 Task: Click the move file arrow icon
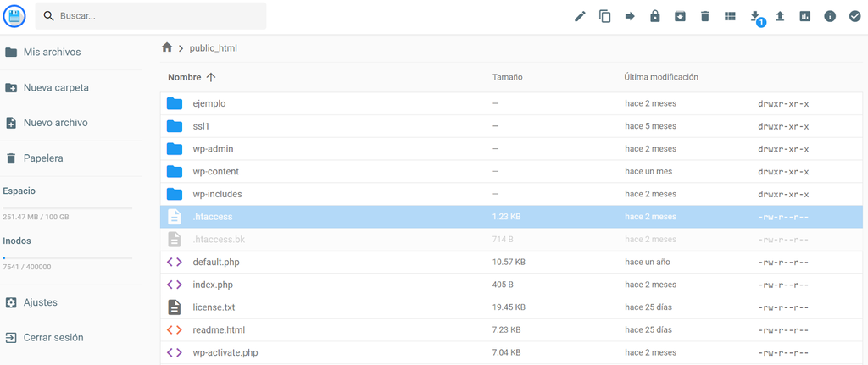(x=630, y=16)
